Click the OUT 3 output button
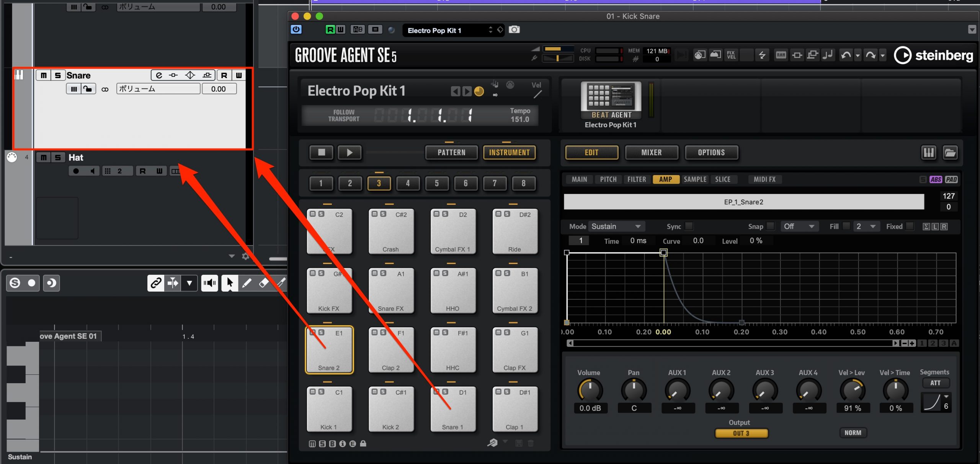 (741, 433)
